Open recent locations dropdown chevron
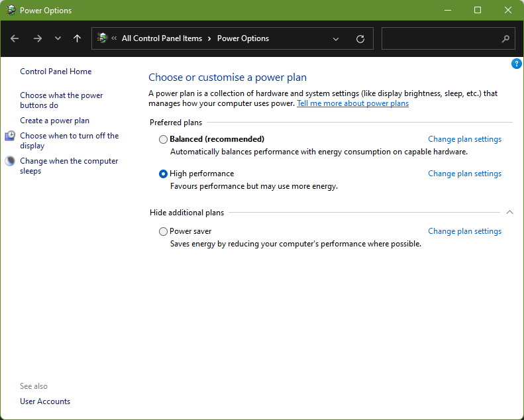524x420 pixels. coord(58,38)
